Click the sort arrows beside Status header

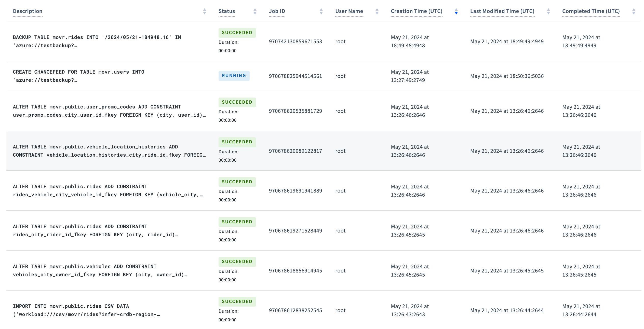255,11
